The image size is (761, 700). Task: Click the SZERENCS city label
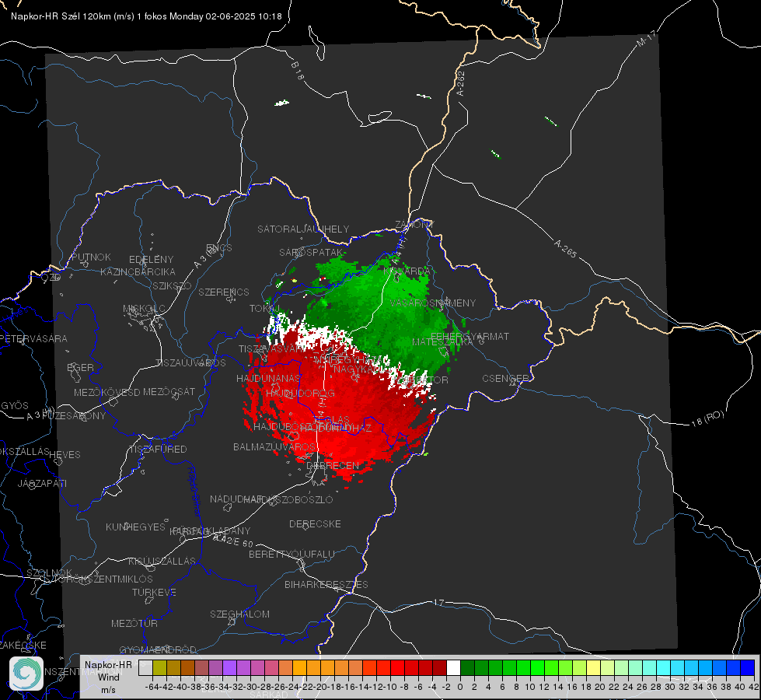point(224,292)
